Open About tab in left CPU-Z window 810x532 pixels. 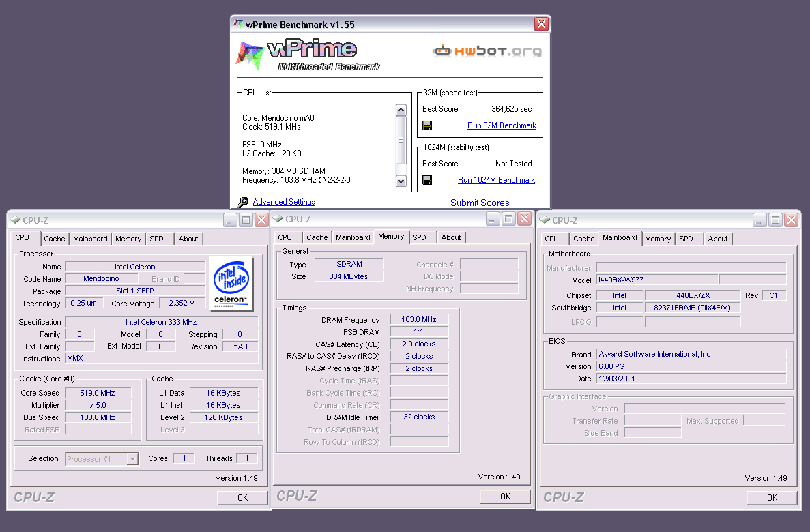pos(188,239)
